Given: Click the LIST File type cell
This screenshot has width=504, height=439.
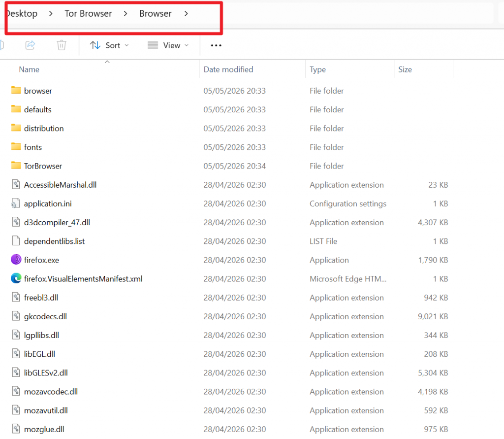Looking at the screenshot, I should point(323,241).
